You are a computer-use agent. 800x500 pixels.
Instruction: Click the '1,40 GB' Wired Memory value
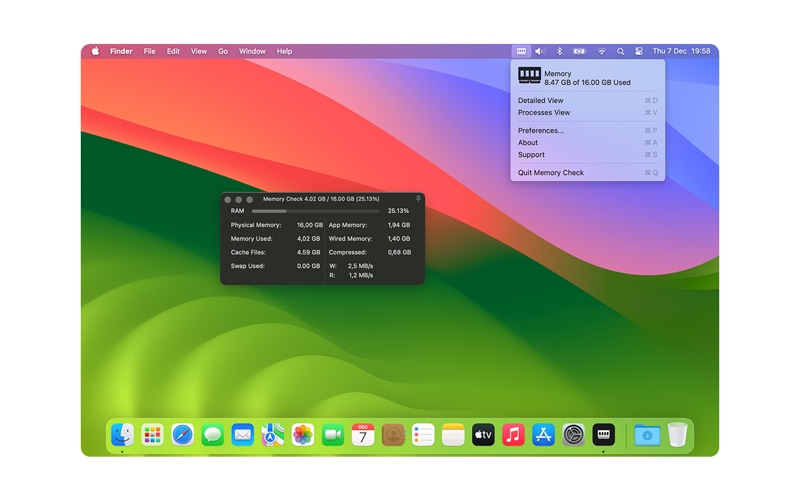pyautogui.click(x=399, y=239)
